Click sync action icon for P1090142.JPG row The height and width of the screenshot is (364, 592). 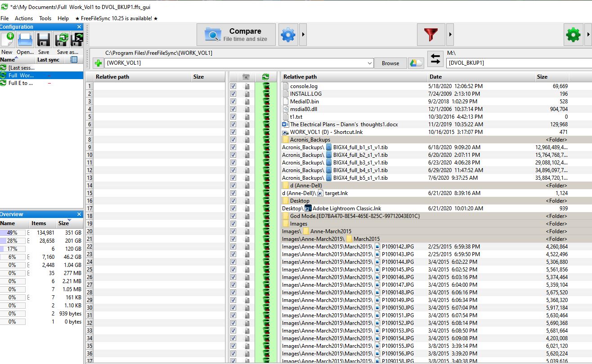266,247
